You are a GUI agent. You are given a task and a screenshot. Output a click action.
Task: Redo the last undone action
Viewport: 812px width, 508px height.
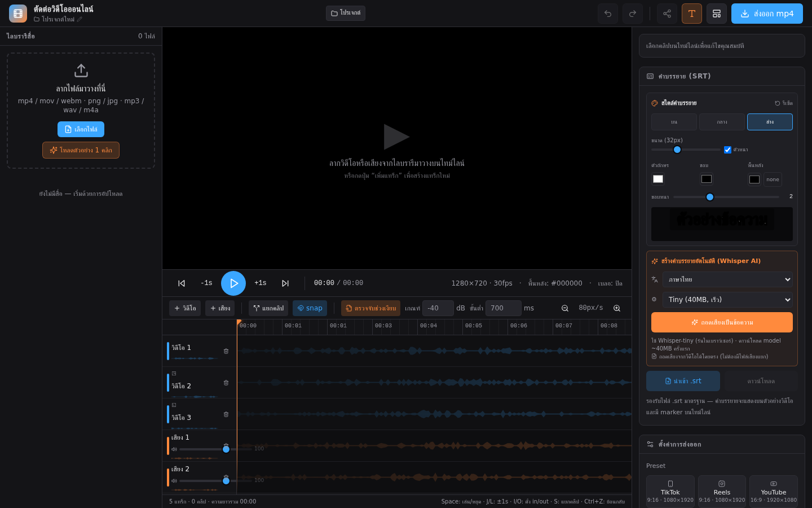tap(633, 14)
